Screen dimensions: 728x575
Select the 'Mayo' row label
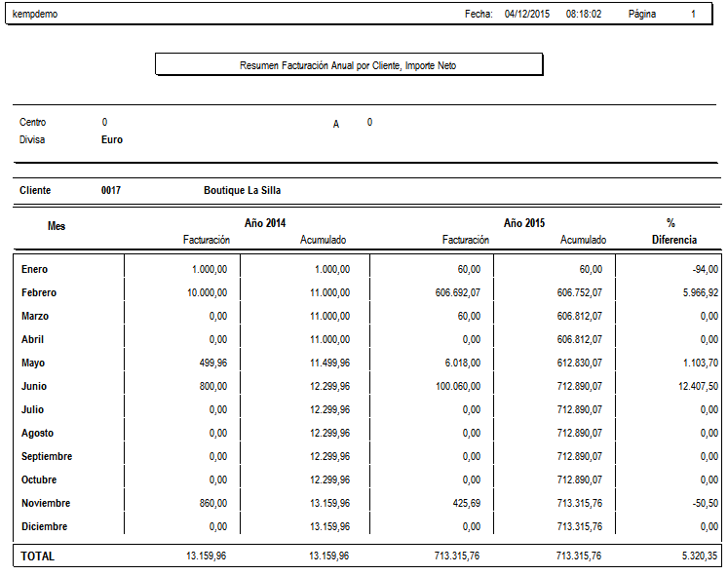point(33,363)
